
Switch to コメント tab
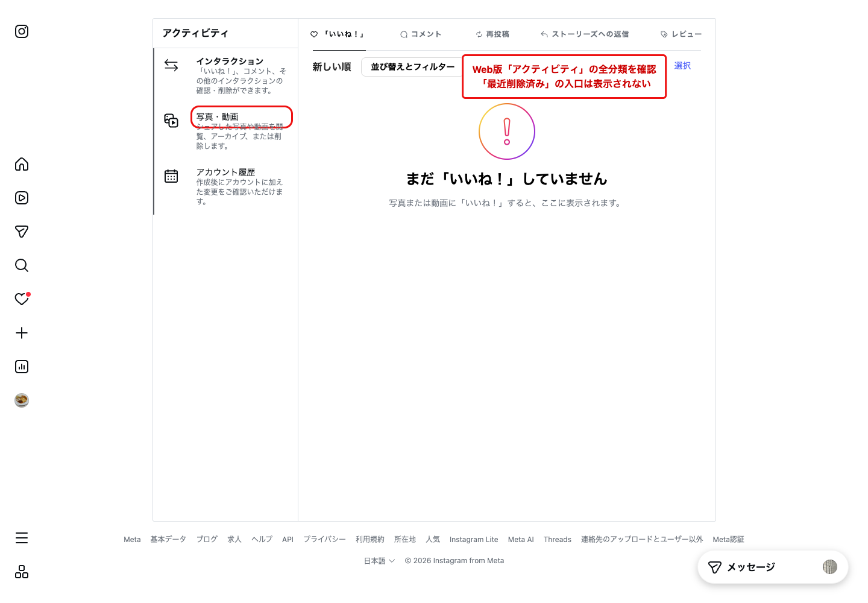(421, 34)
